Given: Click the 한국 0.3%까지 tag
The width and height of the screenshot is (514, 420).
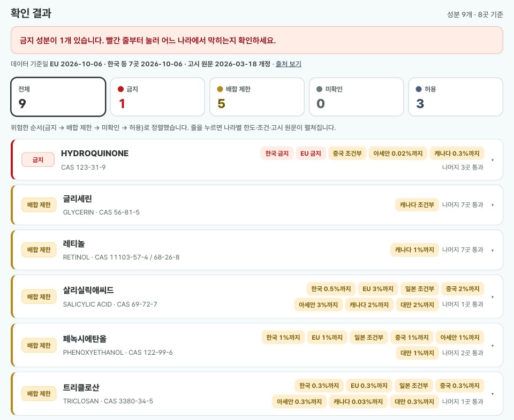Looking at the screenshot, I should [x=319, y=386].
